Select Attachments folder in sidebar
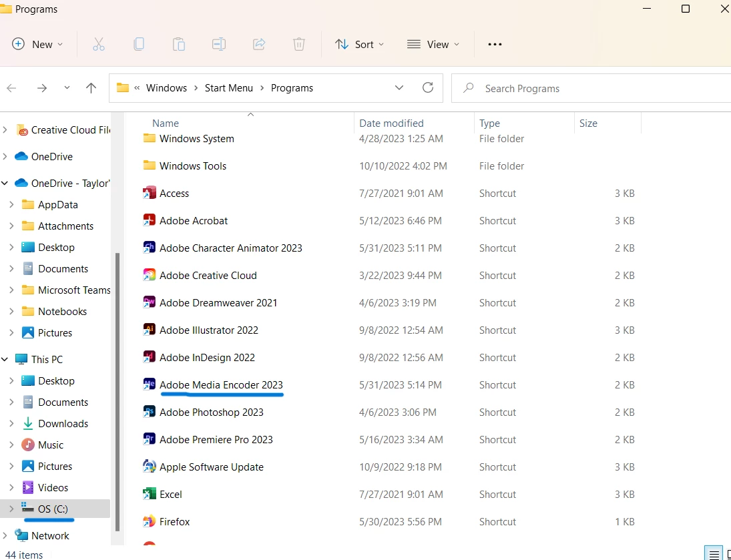 [65, 226]
